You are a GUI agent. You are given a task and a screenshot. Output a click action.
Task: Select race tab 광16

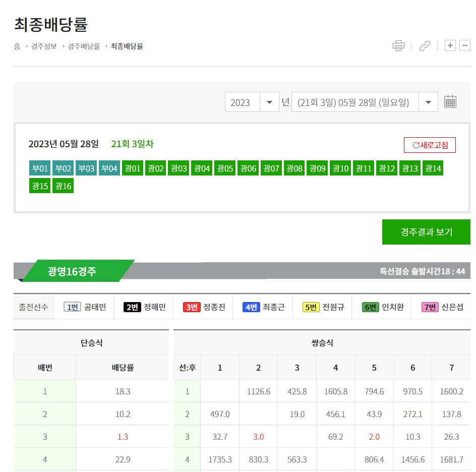tap(63, 186)
